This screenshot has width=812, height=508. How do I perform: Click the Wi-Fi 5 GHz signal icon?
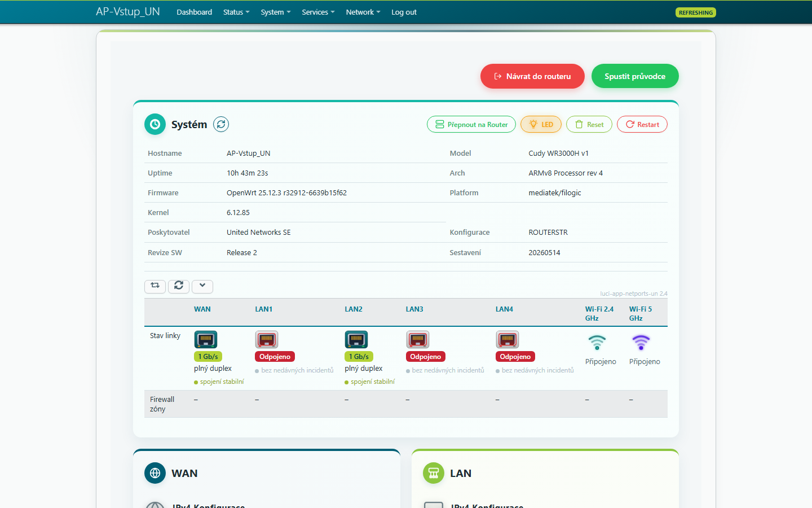(x=641, y=342)
